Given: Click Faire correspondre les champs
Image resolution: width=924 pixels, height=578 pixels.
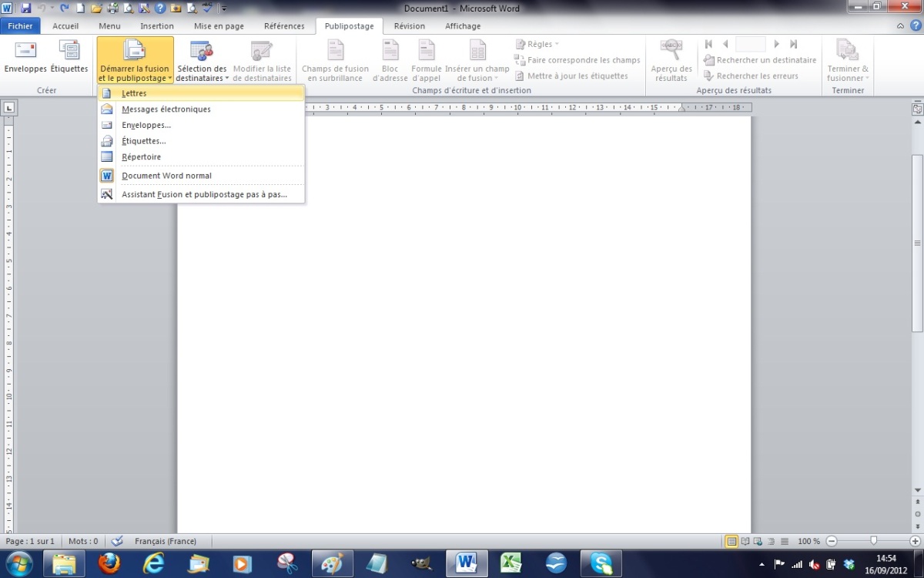Looking at the screenshot, I should [577, 60].
